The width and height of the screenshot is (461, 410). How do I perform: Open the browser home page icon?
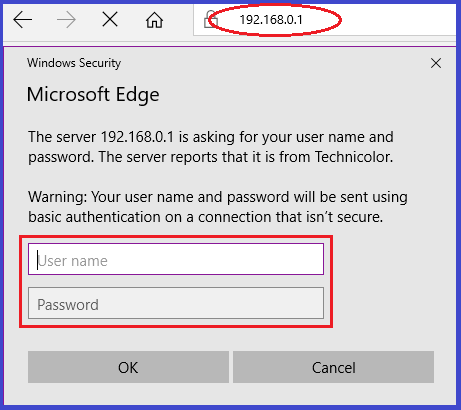(154, 20)
